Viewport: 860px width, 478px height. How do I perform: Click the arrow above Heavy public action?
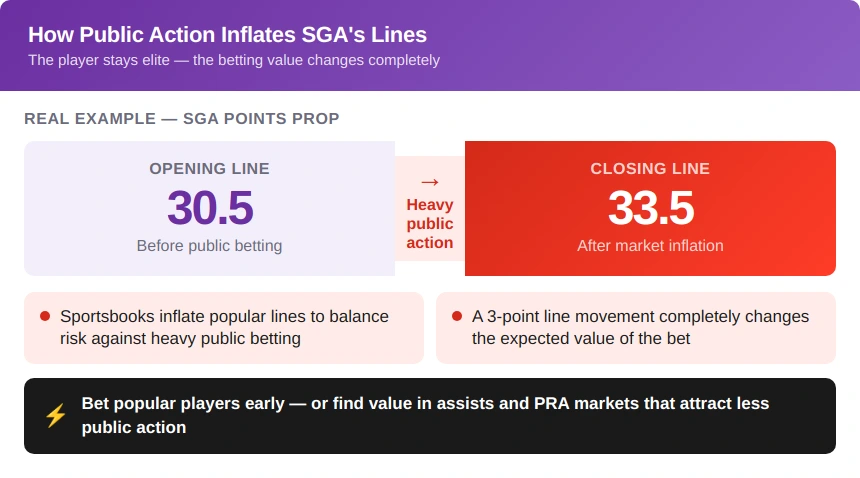(429, 182)
